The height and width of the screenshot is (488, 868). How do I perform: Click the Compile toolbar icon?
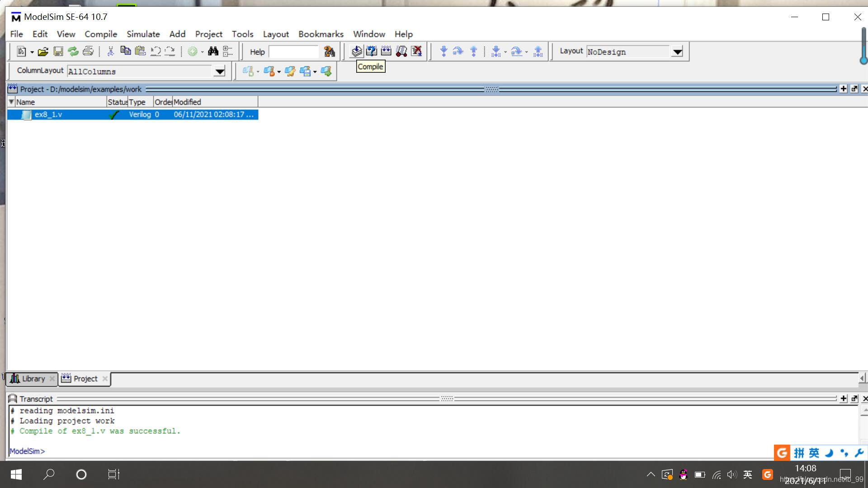[x=357, y=51]
